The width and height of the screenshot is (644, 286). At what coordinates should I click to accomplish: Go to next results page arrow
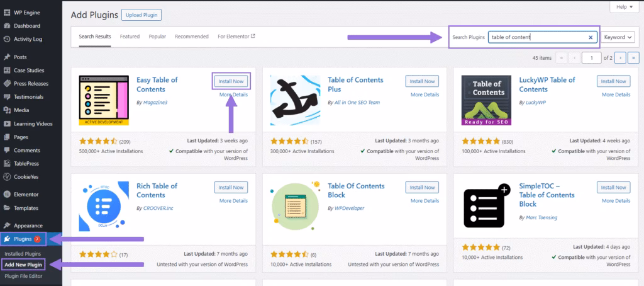(x=620, y=58)
